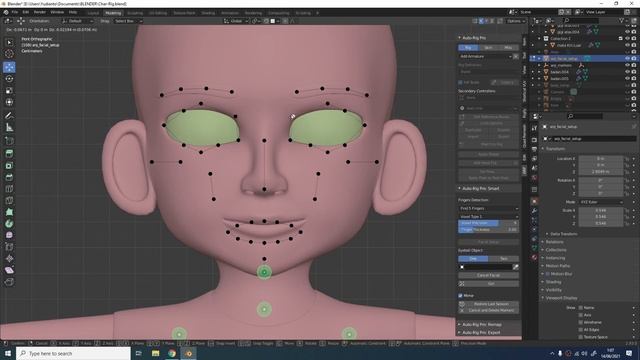The width and height of the screenshot is (640, 360).
Task: Select the Loop Cut tool
Action: click(9, 189)
